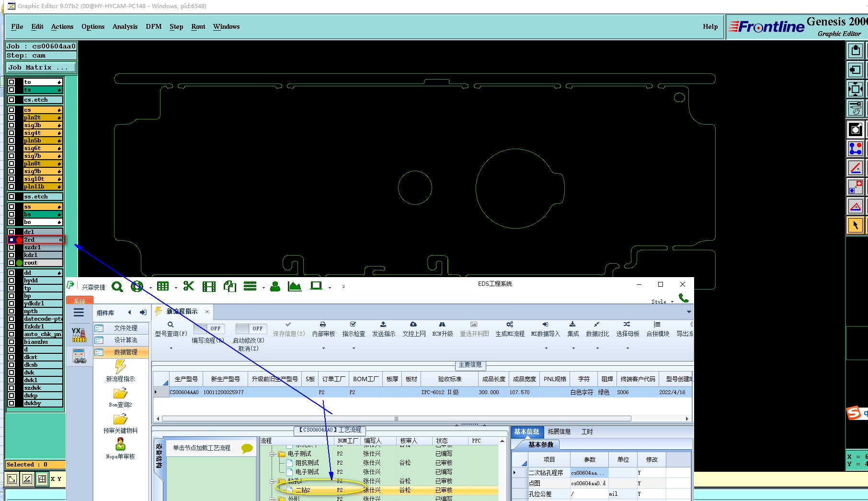Screen dimensions: 868x501
Task: Toggle the 编写流程 OFF switch
Action: (209, 328)
